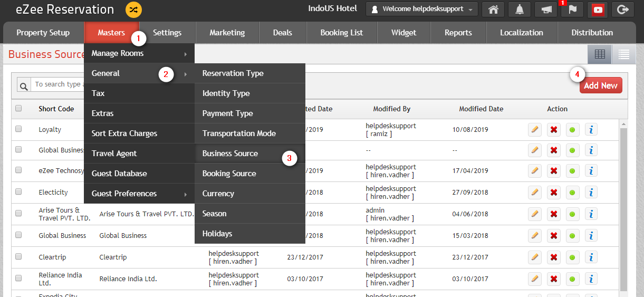644x297 pixels.
Task: Select Currency in the General submenu
Action: click(250, 194)
